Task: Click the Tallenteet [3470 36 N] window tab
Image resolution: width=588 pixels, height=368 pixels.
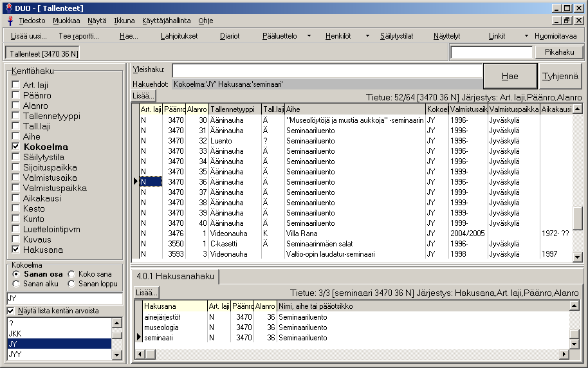Action: 44,53
